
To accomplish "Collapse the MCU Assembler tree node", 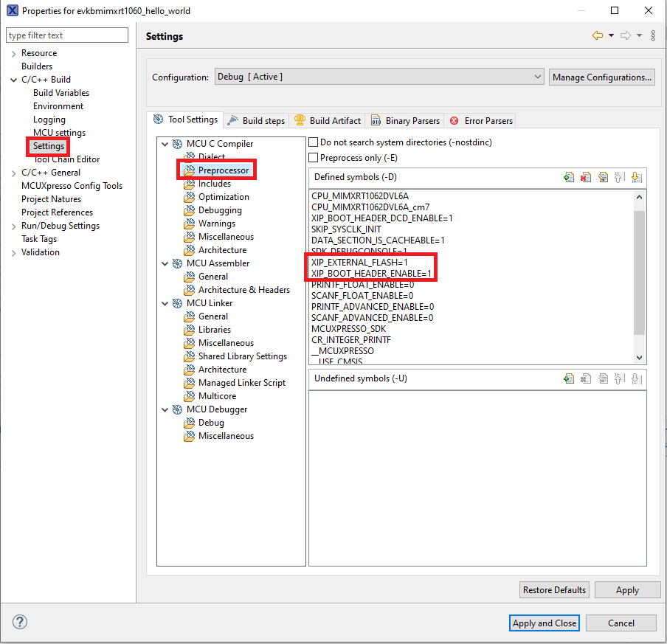I will [165, 264].
